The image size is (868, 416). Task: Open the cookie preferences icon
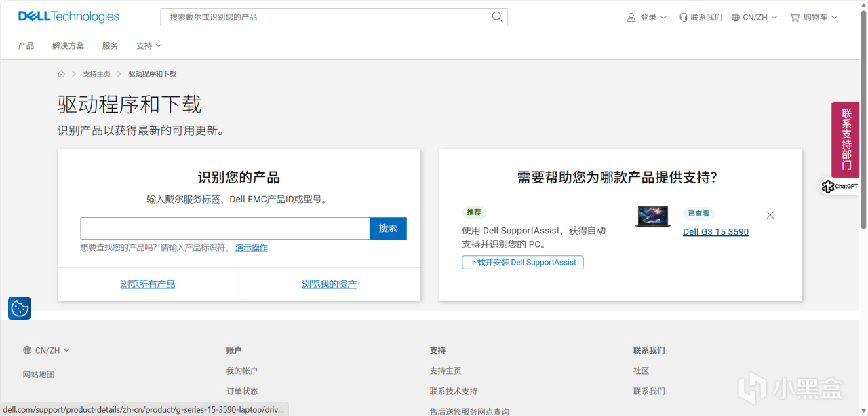20,308
